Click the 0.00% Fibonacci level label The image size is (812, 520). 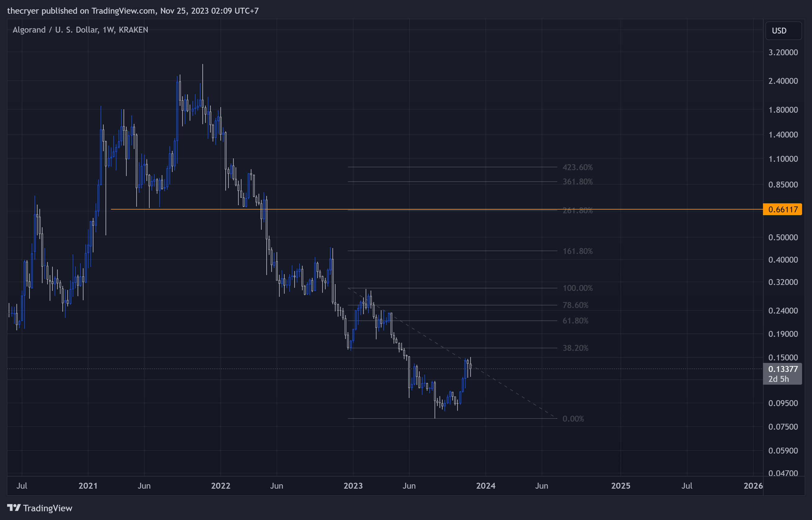point(573,419)
